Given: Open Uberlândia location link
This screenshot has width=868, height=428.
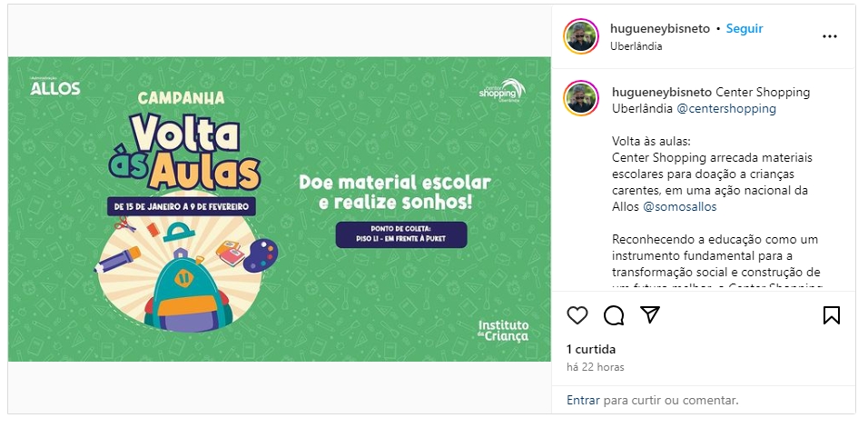Looking at the screenshot, I should [636, 46].
